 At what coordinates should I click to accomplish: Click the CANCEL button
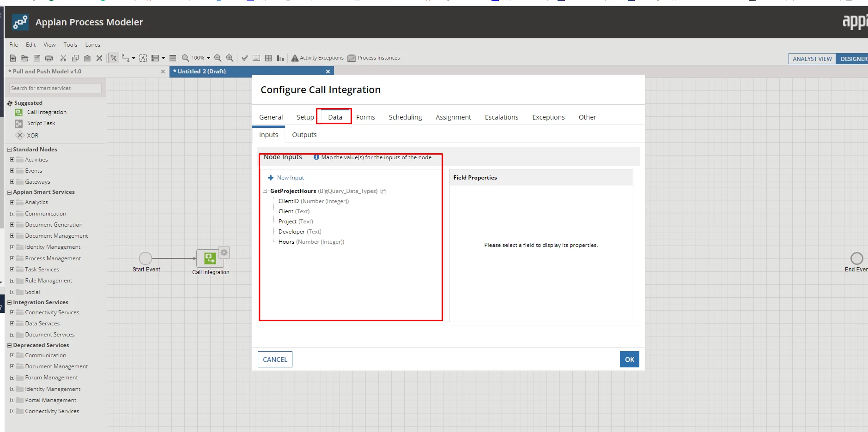[x=275, y=360]
